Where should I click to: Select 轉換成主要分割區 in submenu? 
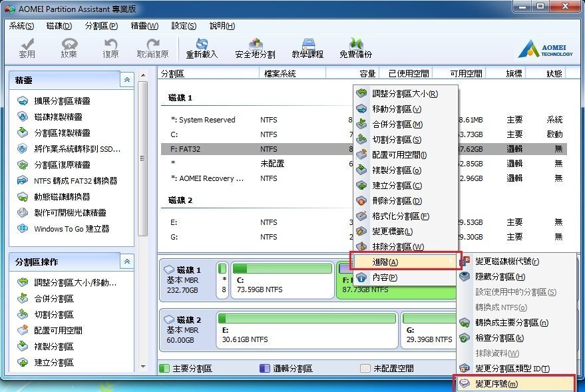pyautogui.click(x=516, y=323)
